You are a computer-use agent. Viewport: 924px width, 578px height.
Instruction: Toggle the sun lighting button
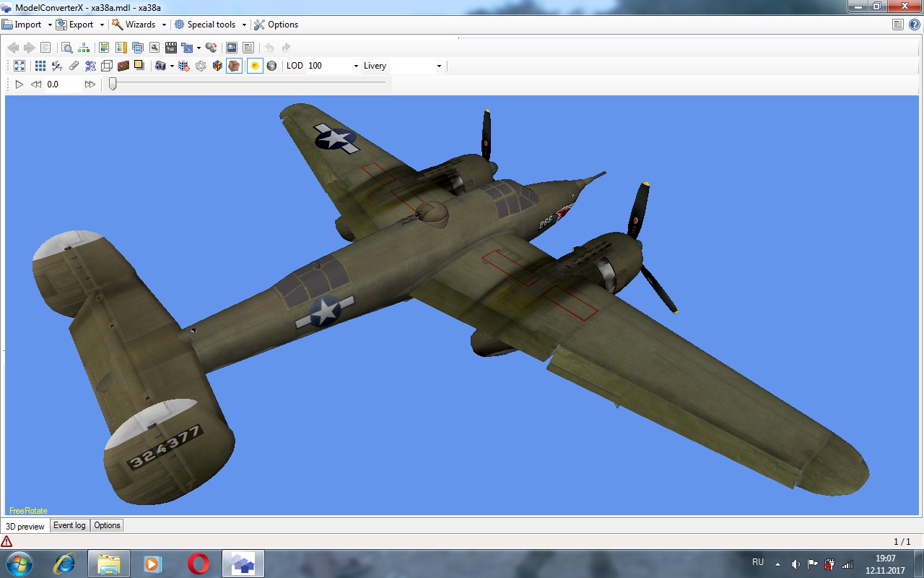254,66
